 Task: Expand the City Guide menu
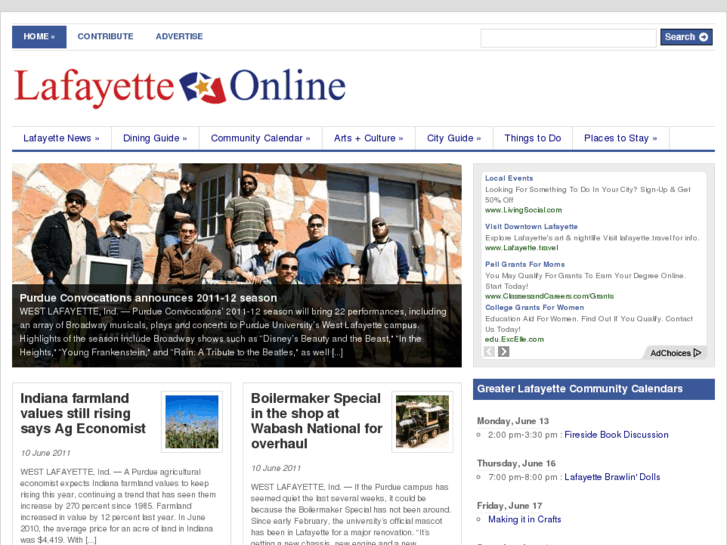tap(454, 138)
